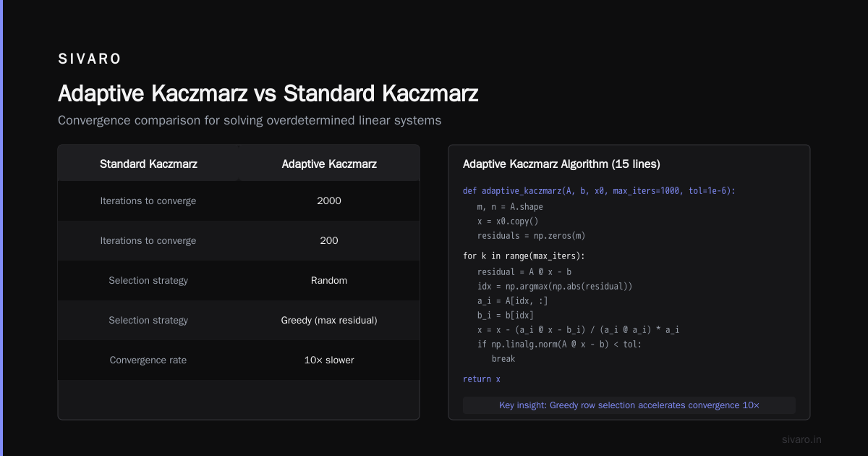Viewport: 868px width, 456px height.
Task: Click the np.argmax idx code line
Action: 555,286
